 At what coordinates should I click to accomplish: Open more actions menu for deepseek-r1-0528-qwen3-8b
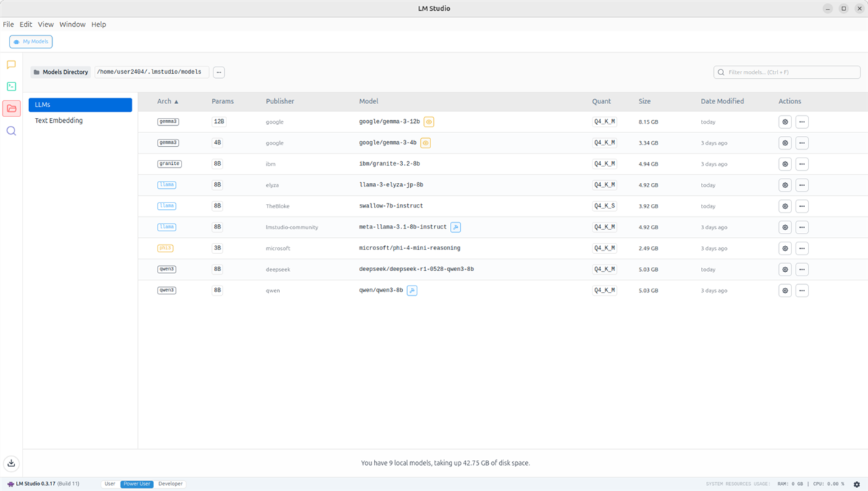802,269
